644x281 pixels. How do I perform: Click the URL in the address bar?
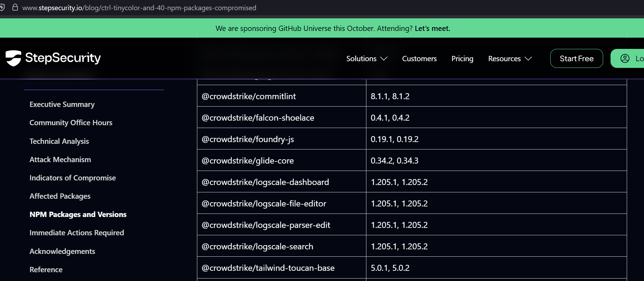139,8
